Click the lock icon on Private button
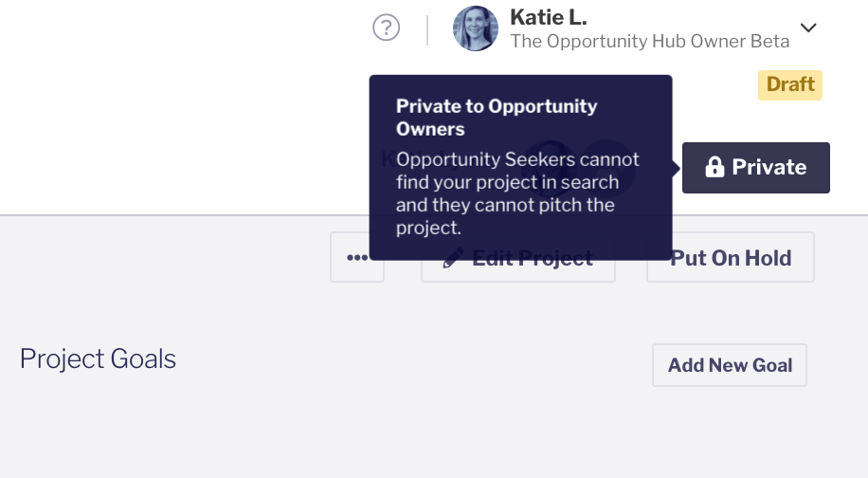Image resolution: width=868 pixels, height=478 pixels. click(714, 168)
